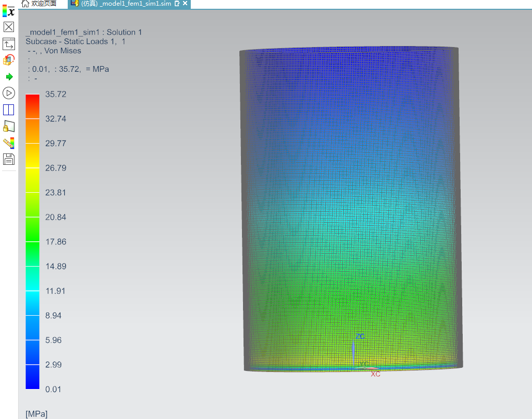532x419 pixels.
Task: Click the red legend band below 35.72
Action: pyautogui.click(x=33, y=106)
